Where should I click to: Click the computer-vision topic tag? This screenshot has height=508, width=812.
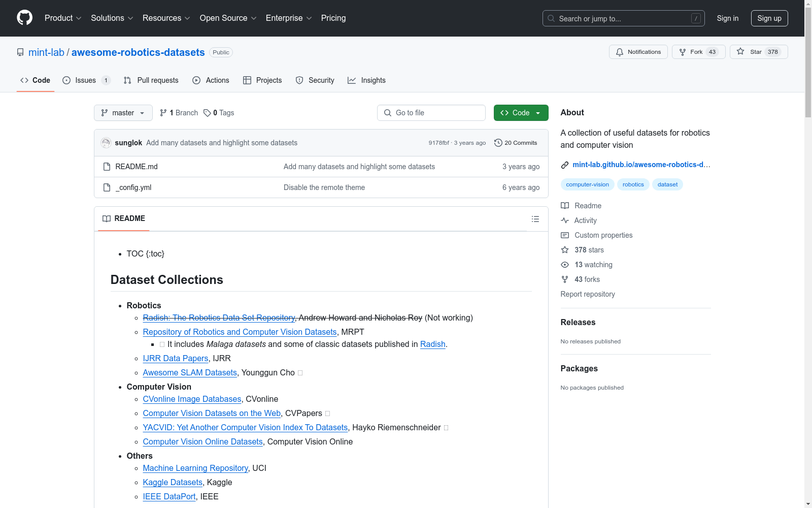pyautogui.click(x=588, y=184)
